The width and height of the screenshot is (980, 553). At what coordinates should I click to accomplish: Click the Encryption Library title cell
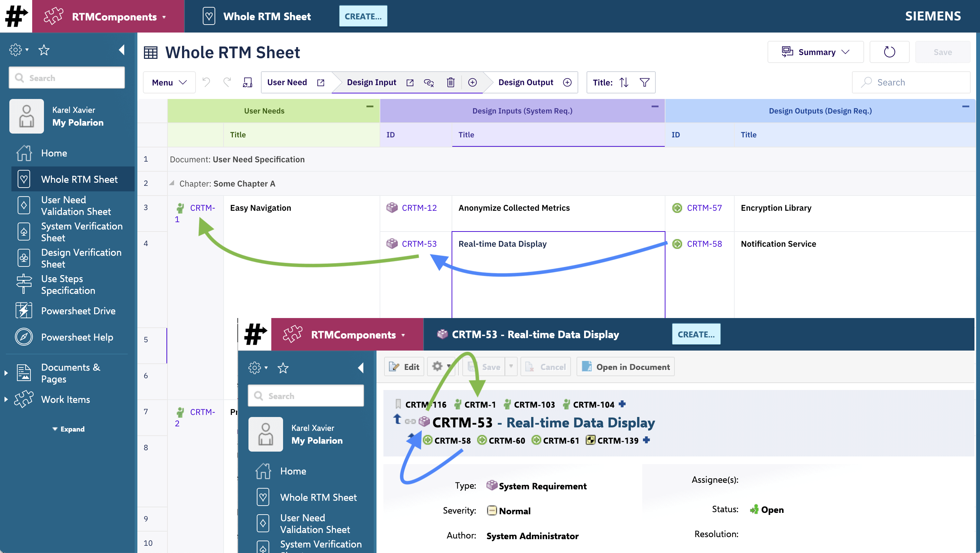(854, 214)
